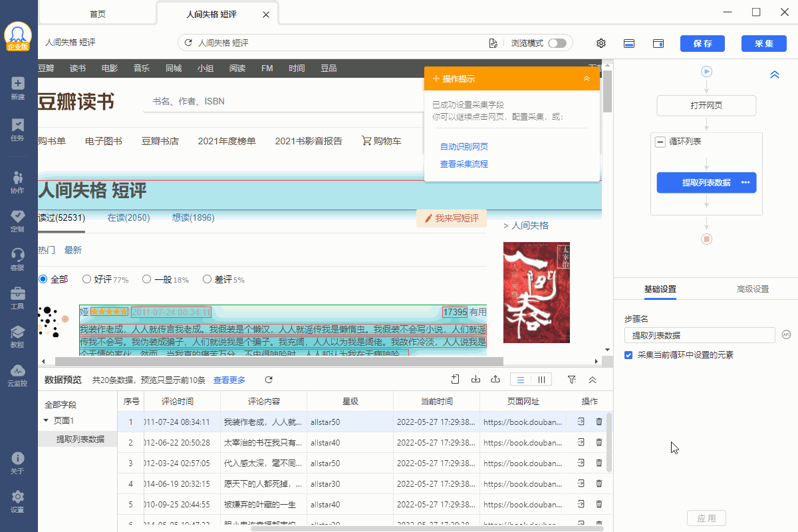Click the 书名、作者、ISBN search field
The width and height of the screenshot is (798, 532).
coord(282,101)
